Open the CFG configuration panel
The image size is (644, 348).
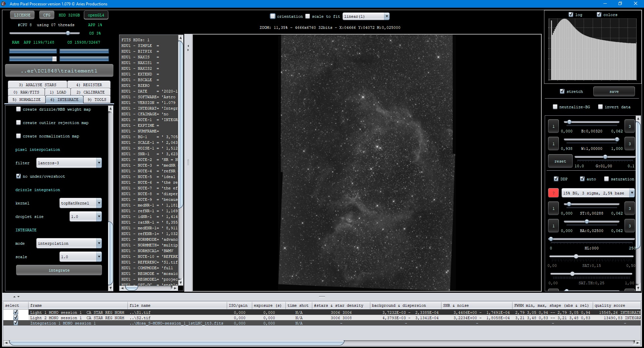[47, 15]
